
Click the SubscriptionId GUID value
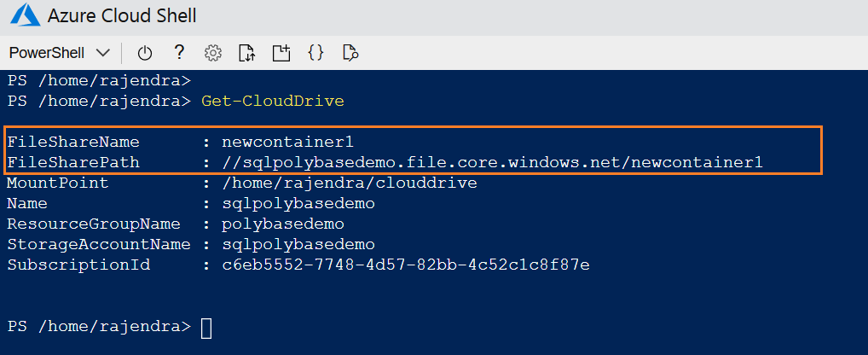[405, 265]
